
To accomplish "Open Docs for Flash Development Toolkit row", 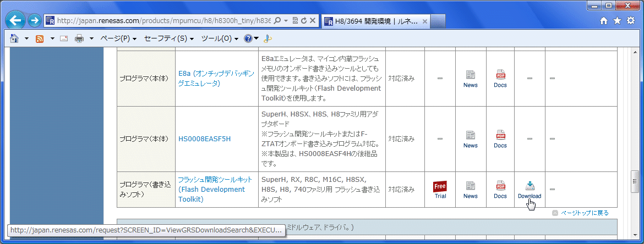I will 500,190.
